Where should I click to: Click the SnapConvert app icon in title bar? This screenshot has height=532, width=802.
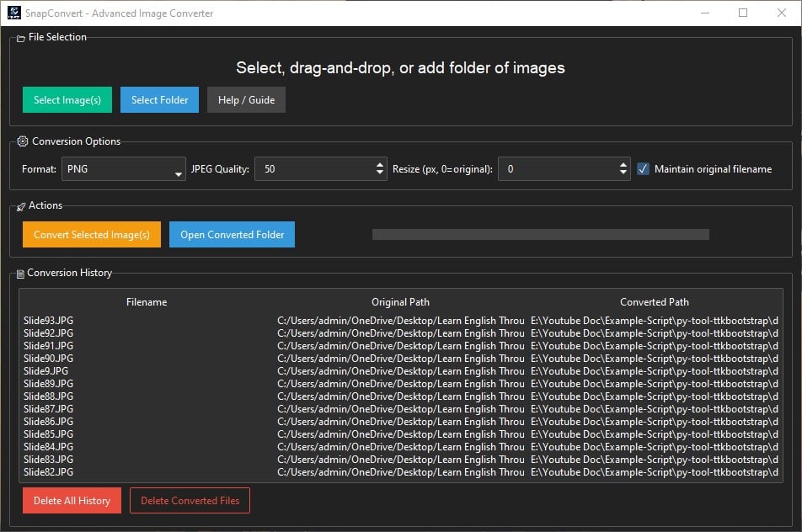pos(13,13)
